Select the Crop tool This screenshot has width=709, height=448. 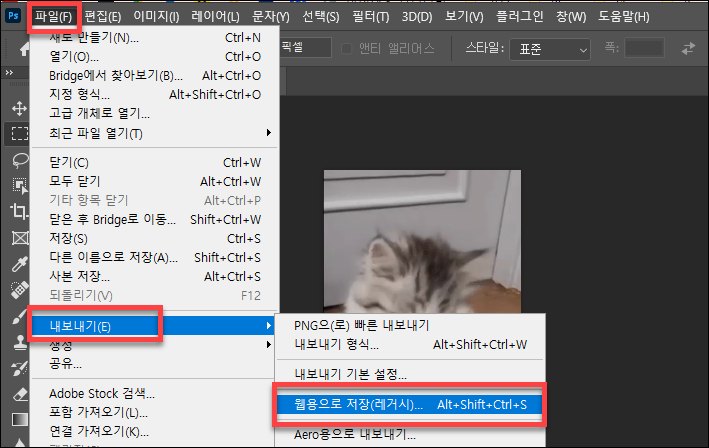click(x=19, y=211)
